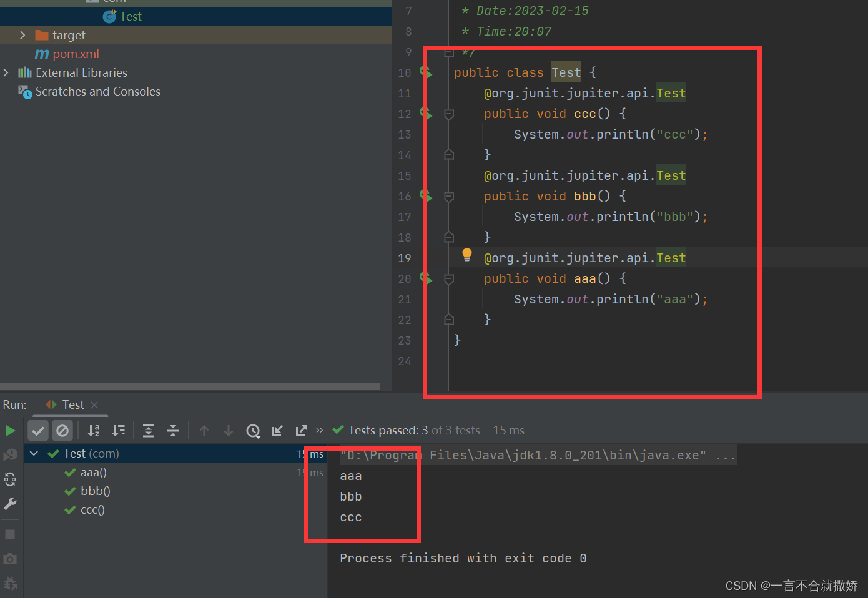Sort test results alphabetically

click(x=94, y=431)
